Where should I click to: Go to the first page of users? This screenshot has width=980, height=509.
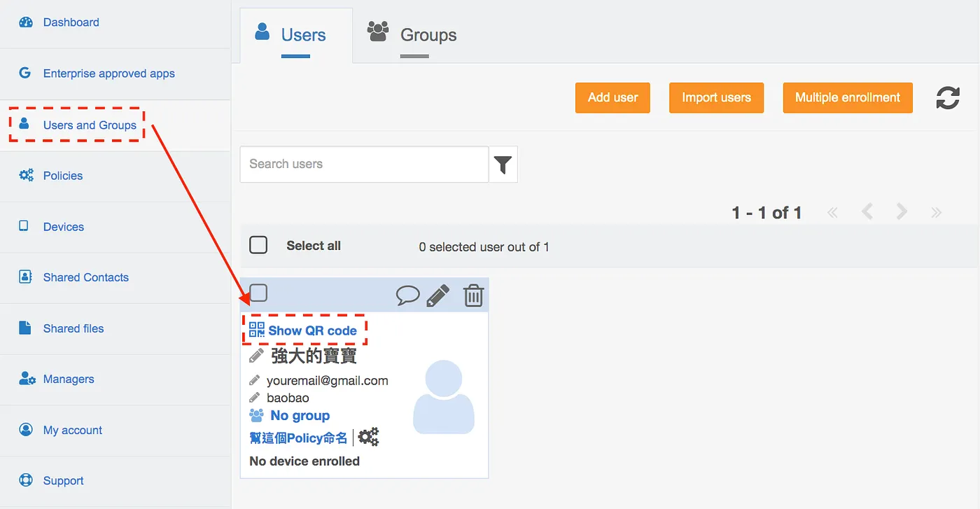(832, 212)
